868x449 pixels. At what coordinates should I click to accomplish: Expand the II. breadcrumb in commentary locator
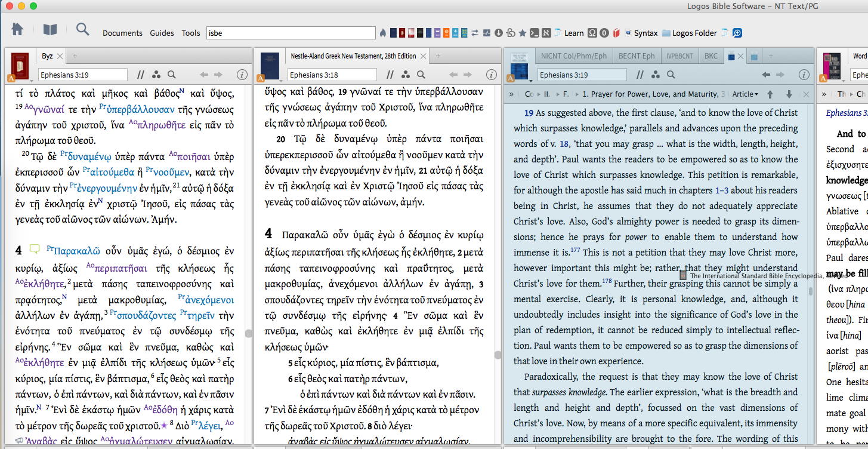[x=547, y=94]
